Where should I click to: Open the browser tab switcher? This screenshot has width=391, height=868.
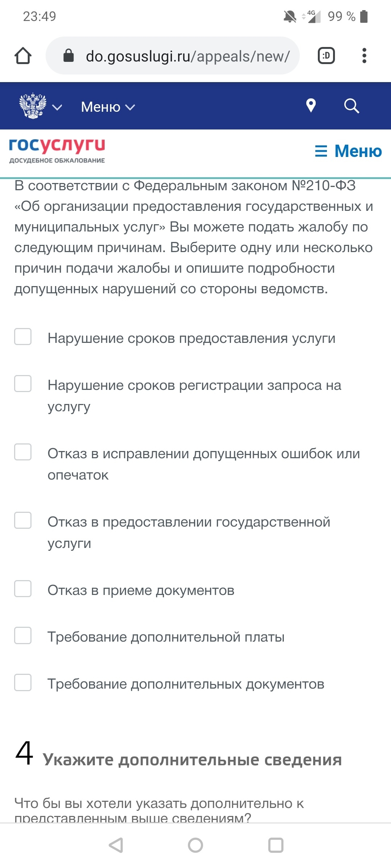pyautogui.click(x=326, y=56)
